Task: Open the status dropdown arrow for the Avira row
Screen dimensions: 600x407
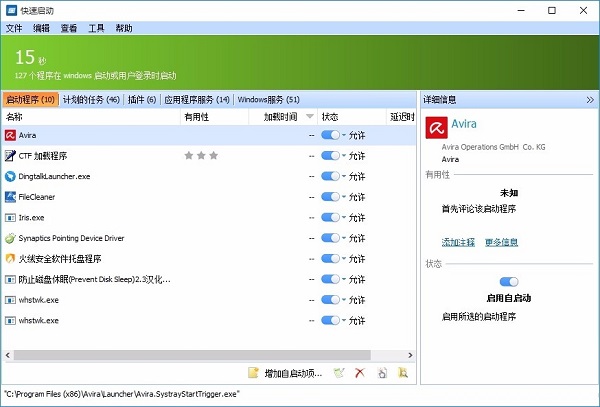Action: [x=344, y=135]
